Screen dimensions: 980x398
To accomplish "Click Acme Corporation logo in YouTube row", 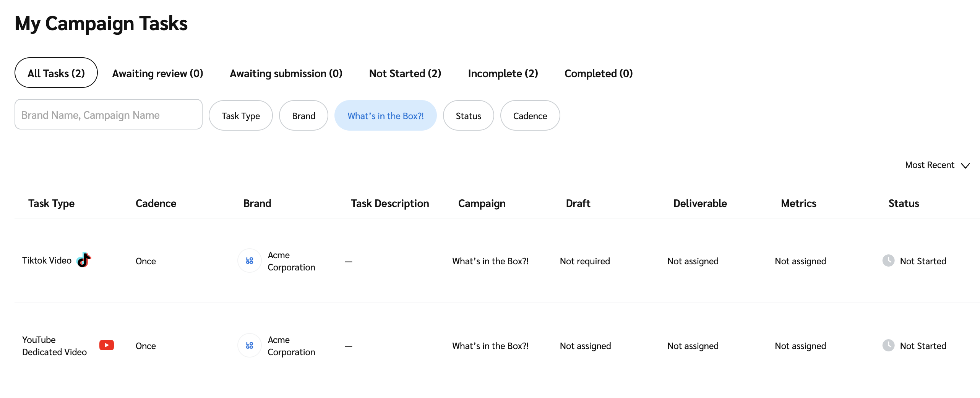I will [x=249, y=346].
